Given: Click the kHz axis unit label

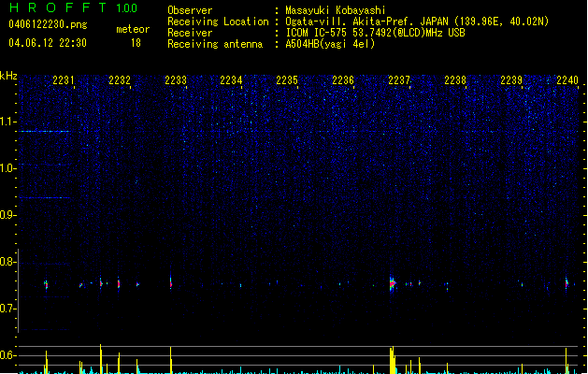Looking at the screenshot, I should coord(8,76).
